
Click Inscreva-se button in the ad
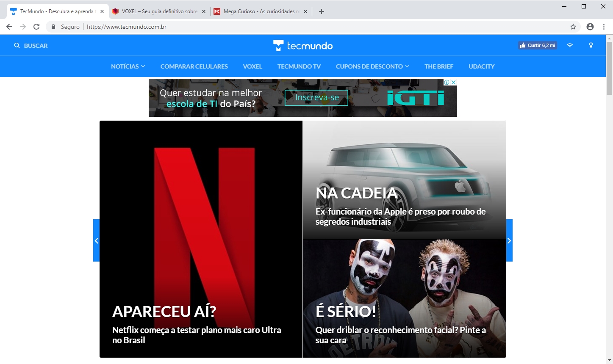(316, 97)
